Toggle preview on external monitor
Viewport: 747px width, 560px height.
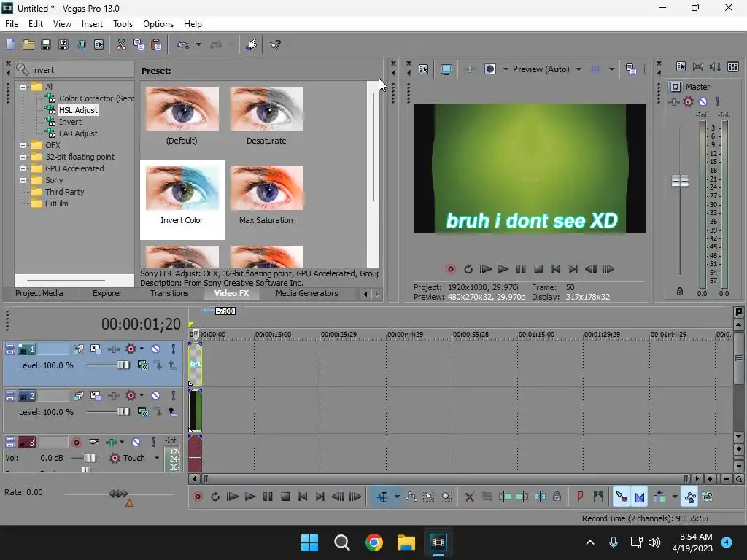446,69
